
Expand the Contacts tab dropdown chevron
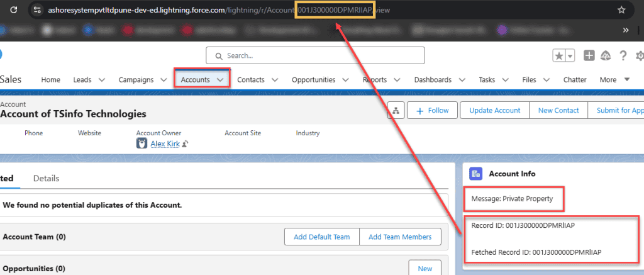pos(275,80)
